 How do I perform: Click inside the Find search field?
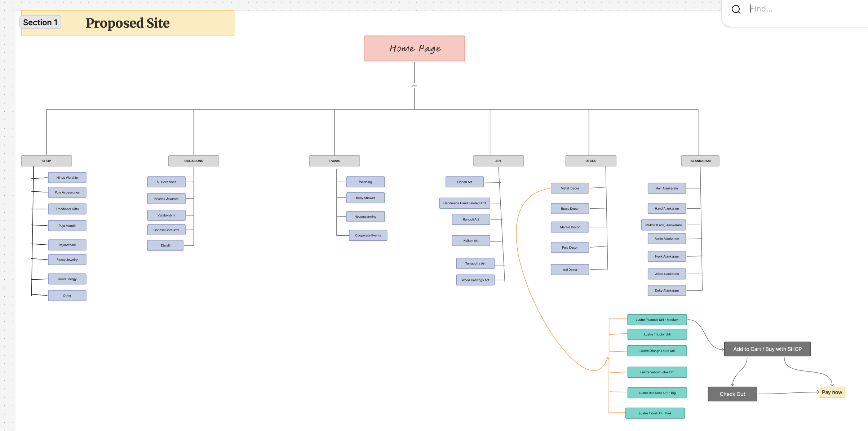point(786,9)
